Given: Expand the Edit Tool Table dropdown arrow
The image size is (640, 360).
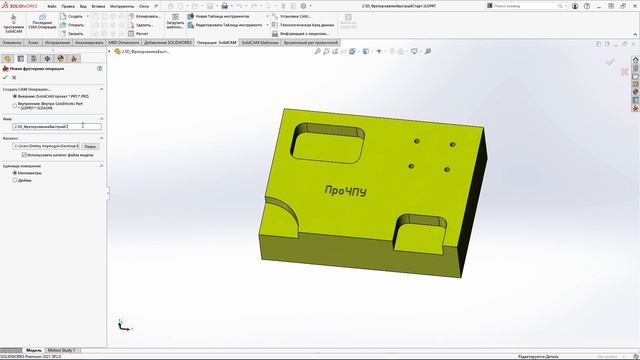Looking at the screenshot, I should (267, 25).
